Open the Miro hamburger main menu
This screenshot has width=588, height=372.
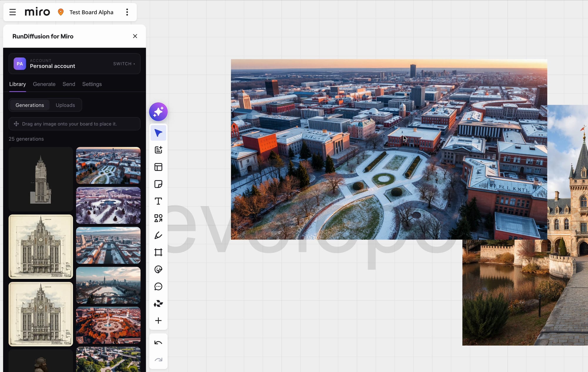point(12,12)
